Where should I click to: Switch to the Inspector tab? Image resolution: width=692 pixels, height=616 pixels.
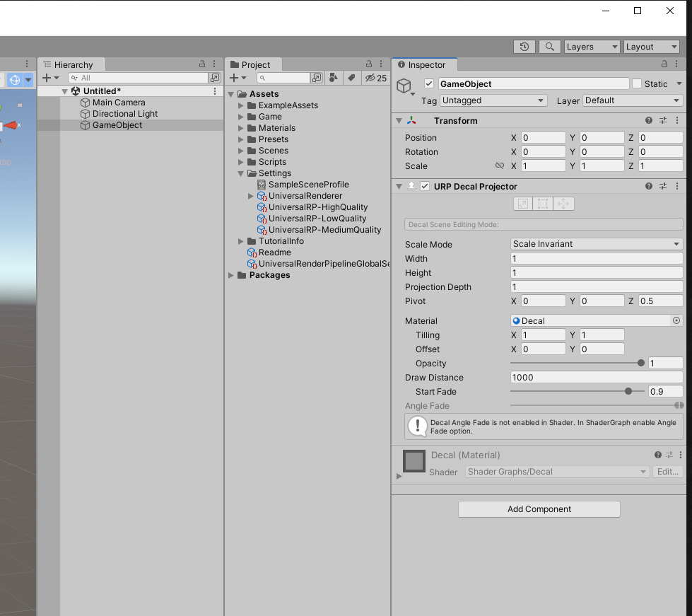[423, 64]
